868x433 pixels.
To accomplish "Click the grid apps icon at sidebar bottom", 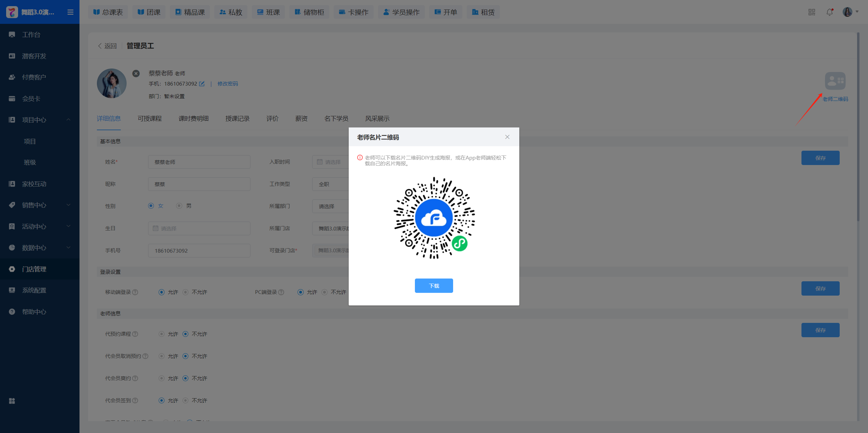I will 12,401.
